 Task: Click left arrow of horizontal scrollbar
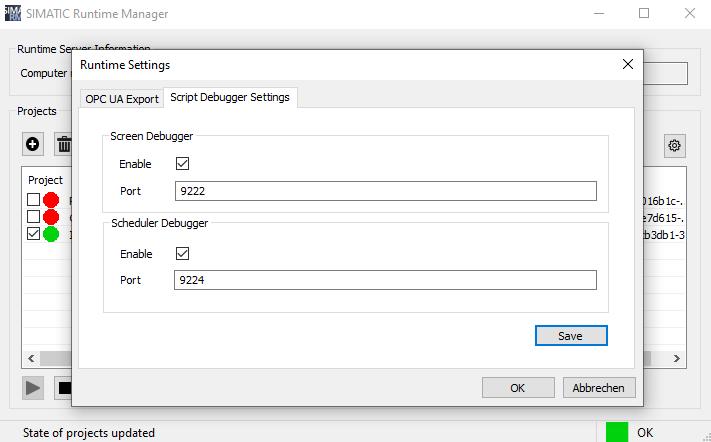pyautogui.click(x=31, y=358)
